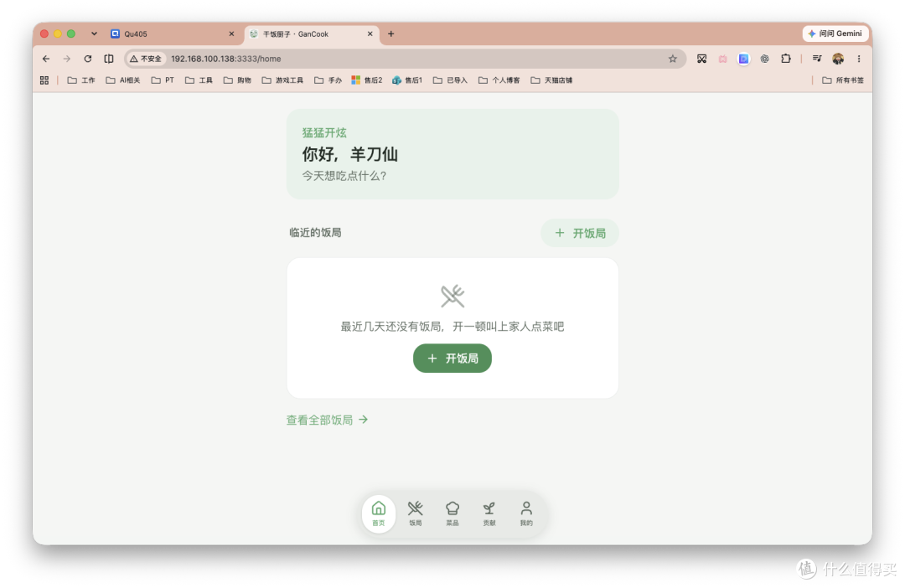Toggle the split view icon next to reload
The image size is (905, 588).
coord(108,59)
